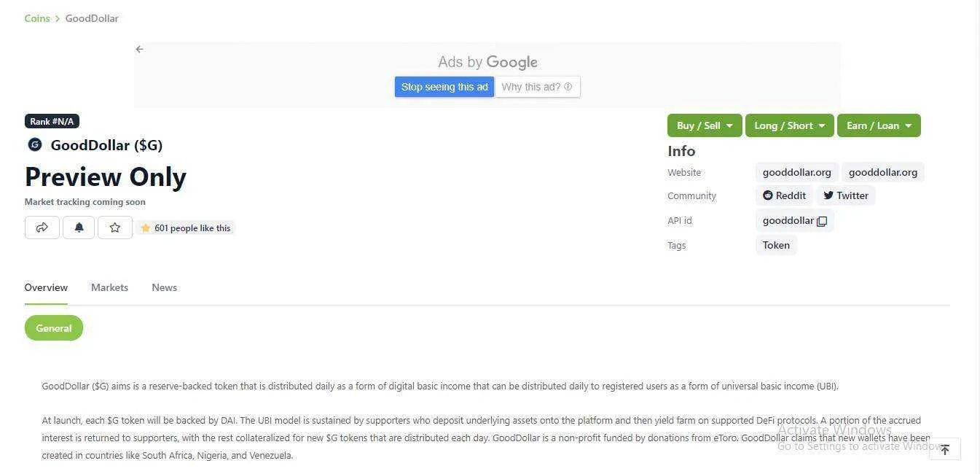The image size is (980, 474).
Task: Open the second gooddollar.org website link
Action: click(x=882, y=172)
